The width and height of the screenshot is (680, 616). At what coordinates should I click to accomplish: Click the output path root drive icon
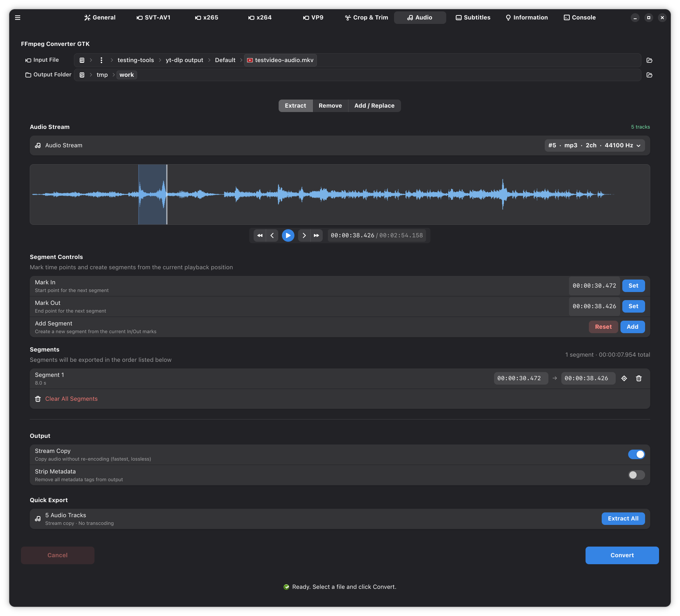click(82, 75)
